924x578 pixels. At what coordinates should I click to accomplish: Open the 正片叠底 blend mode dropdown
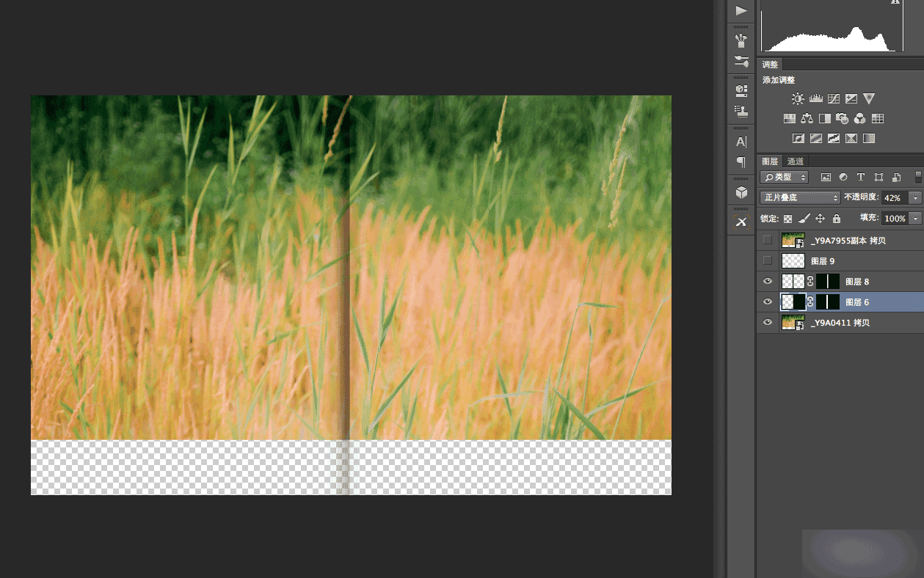pos(801,198)
